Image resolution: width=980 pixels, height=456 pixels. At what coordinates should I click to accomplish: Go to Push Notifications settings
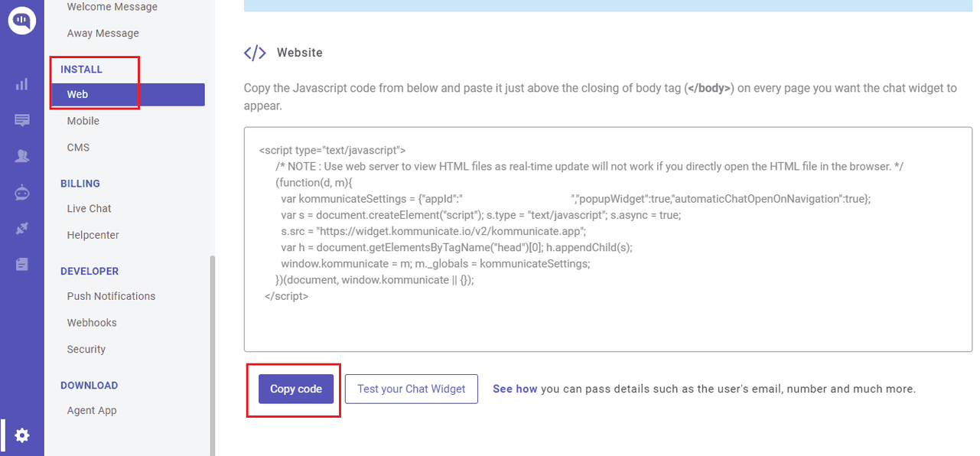click(x=111, y=296)
